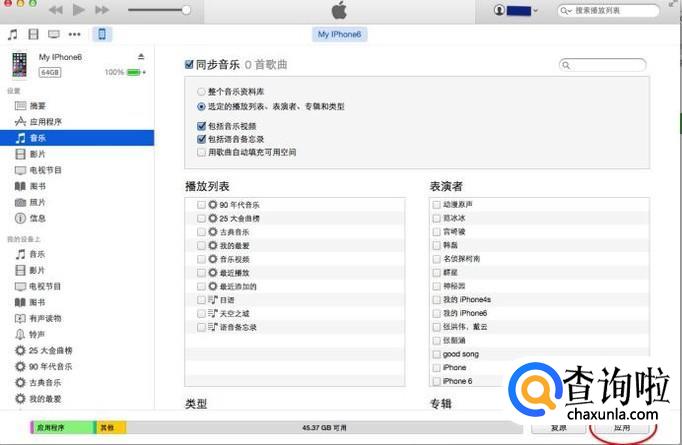Select the 整个音乐资料库 radio button
The image size is (682, 445).
201,92
